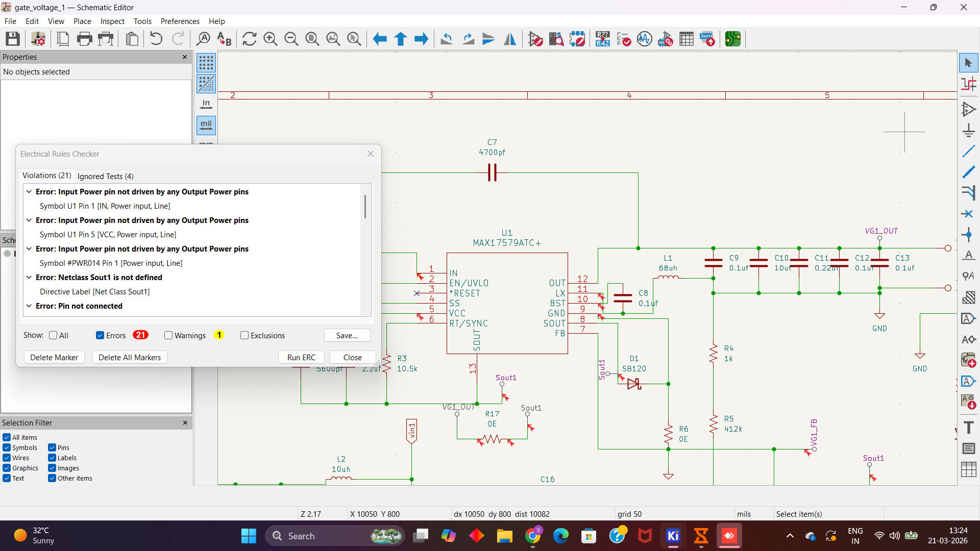Click the Undo toolbar icon
The height and width of the screenshot is (551, 980).
point(156,39)
